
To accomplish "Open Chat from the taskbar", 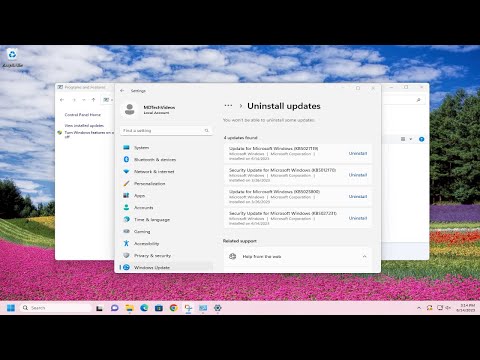I will coord(114,308).
